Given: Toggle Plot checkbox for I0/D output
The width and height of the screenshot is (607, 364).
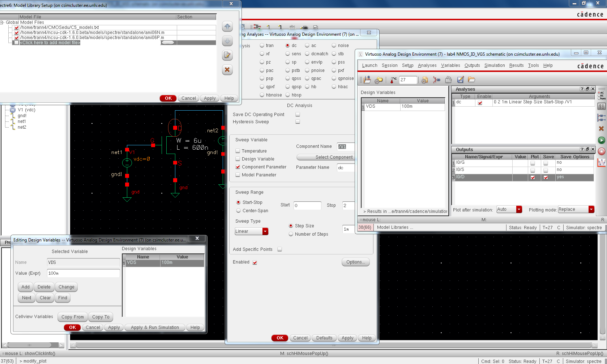Looking at the screenshot, I should pyautogui.click(x=533, y=177).
